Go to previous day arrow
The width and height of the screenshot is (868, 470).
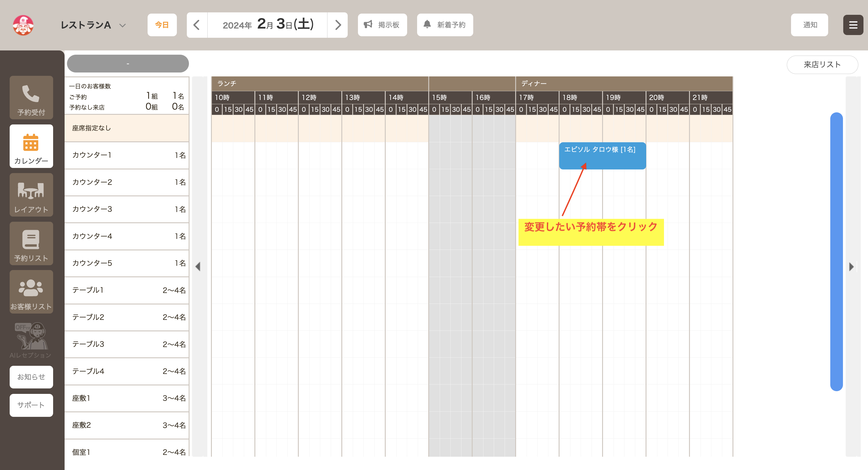click(x=197, y=25)
